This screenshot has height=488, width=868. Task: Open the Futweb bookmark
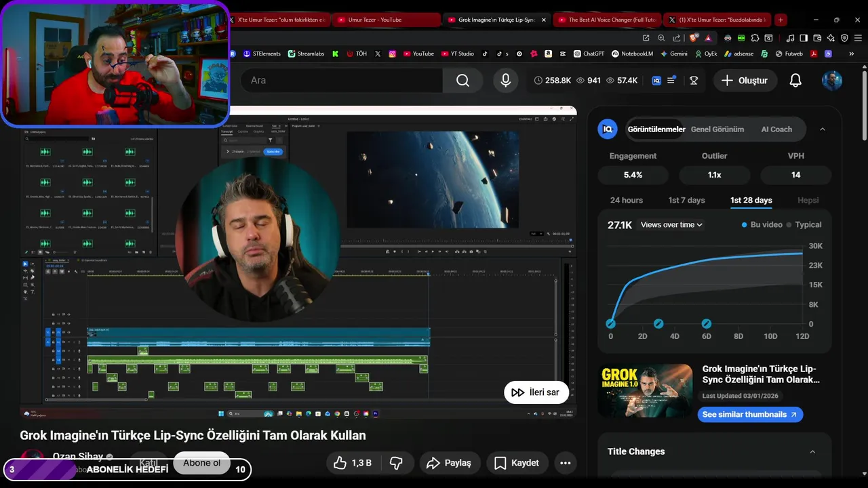789,54
